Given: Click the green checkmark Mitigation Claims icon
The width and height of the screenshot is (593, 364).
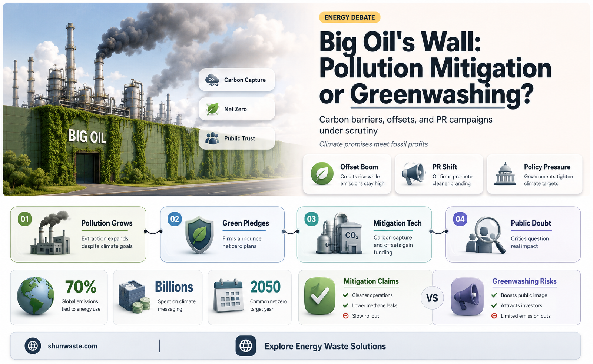Looking at the screenshot, I should (320, 296).
